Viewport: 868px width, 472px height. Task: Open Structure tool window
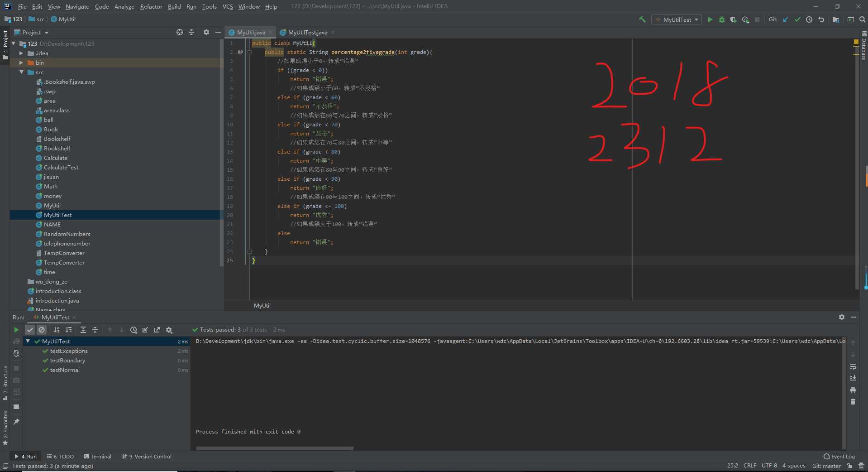(x=5, y=383)
